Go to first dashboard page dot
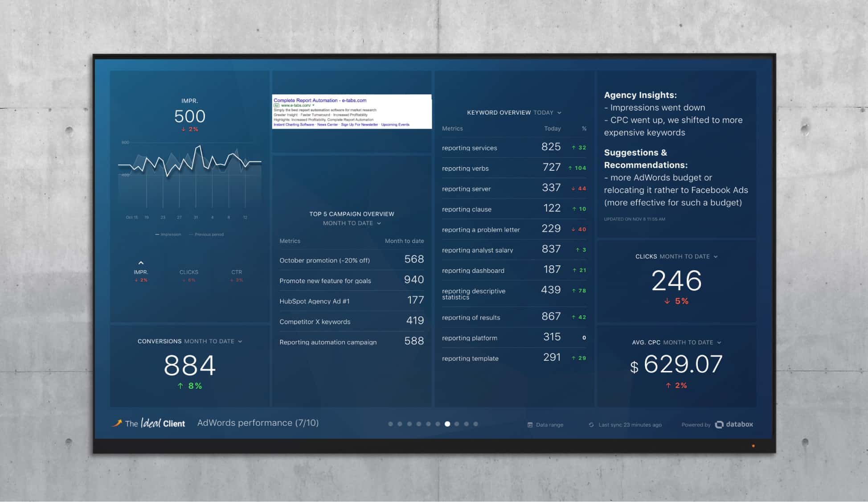 coord(390,424)
